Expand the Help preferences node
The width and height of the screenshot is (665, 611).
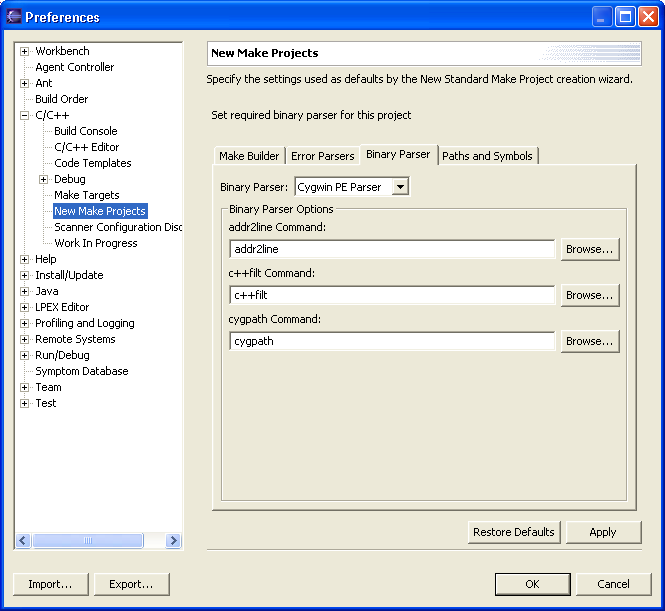pyautogui.click(x=25, y=259)
